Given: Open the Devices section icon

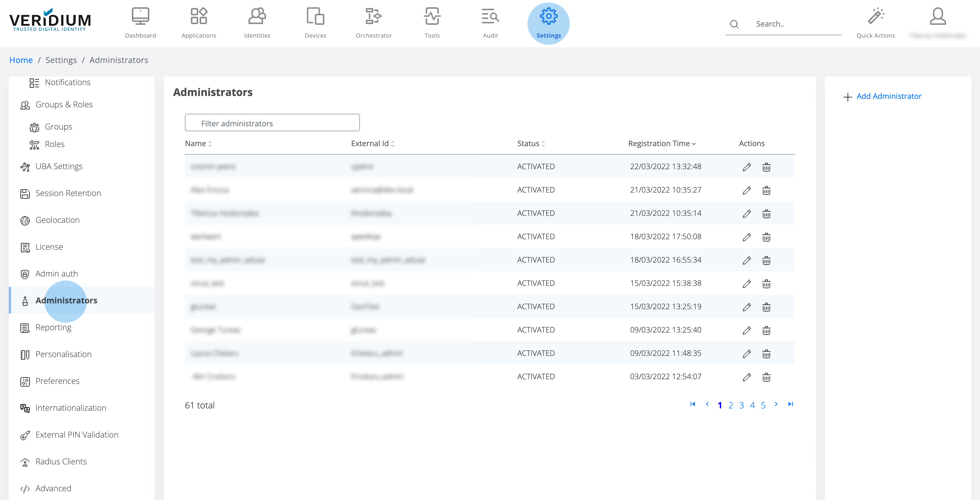Looking at the screenshot, I should pyautogui.click(x=315, y=16).
